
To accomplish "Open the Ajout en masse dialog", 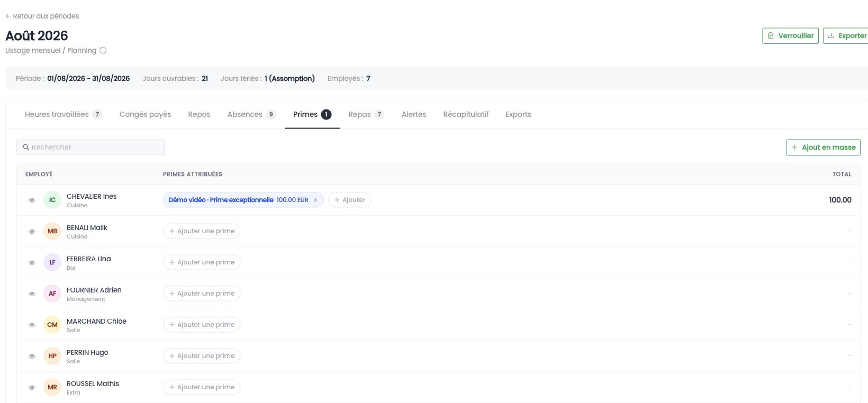I will 823,148.
